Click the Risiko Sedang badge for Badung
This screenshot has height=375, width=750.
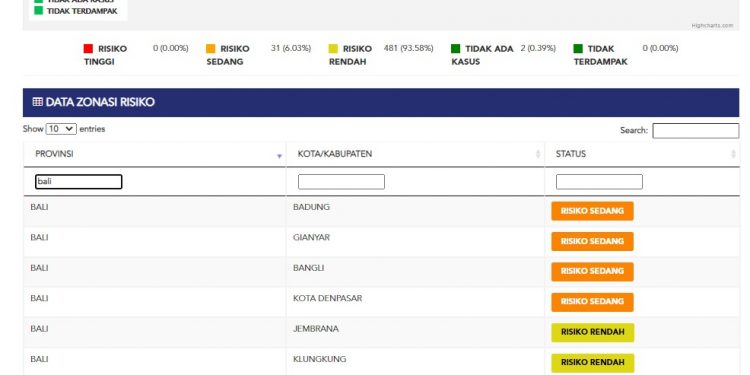[592, 211]
